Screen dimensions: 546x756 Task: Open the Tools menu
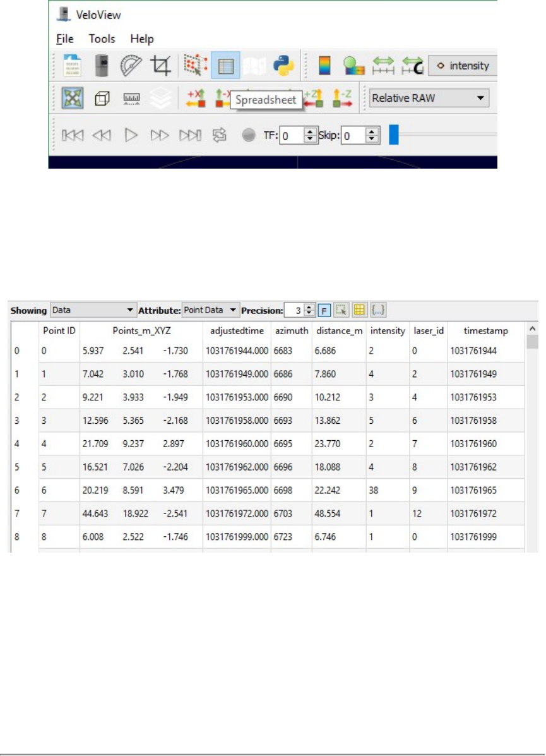point(102,39)
